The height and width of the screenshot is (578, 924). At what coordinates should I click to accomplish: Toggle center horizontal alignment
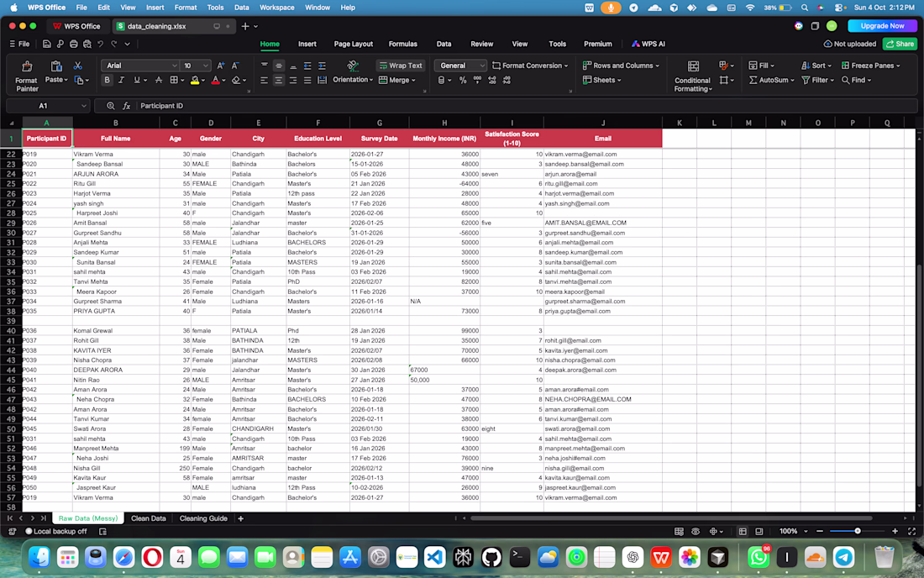(x=278, y=80)
